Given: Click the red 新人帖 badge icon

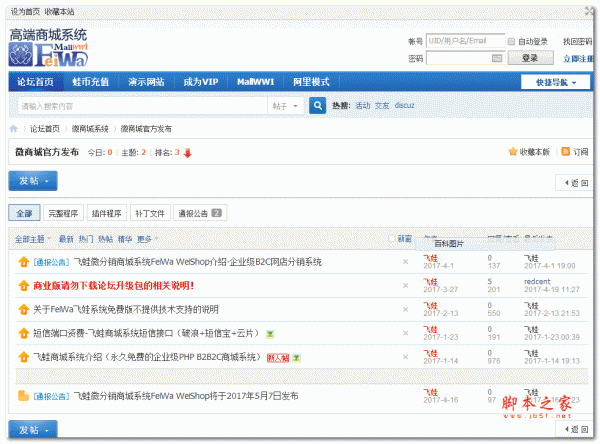Looking at the screenshot, I should [x=278, y=358].
